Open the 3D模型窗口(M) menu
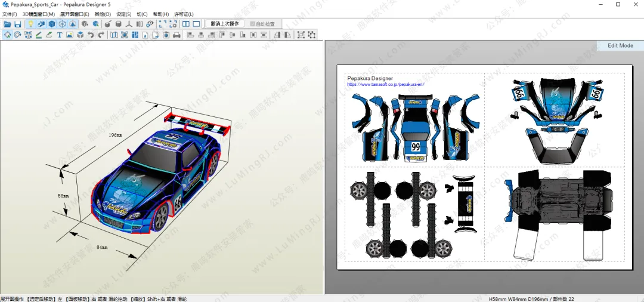 coord(38,14)
